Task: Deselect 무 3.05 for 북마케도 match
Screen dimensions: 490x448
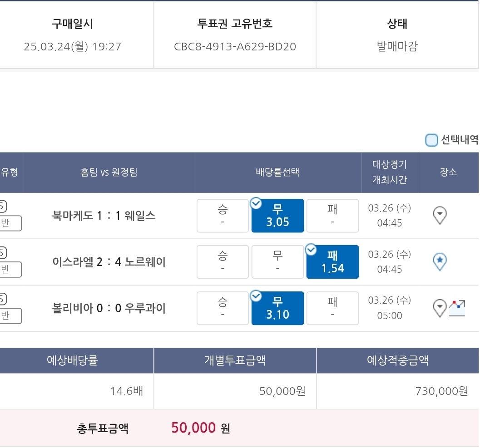Action: [x=277, y=216]
